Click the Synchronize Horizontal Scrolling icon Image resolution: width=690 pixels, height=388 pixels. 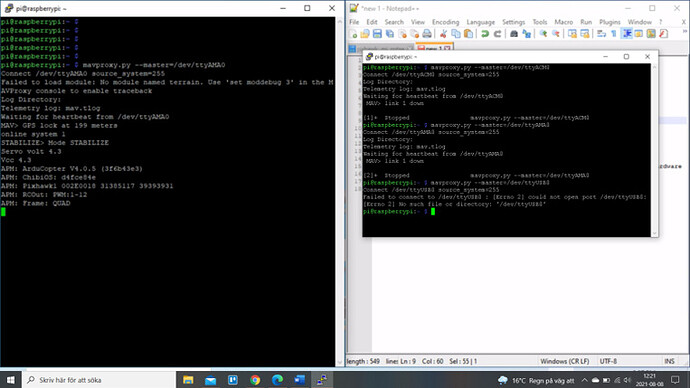[584, 34]
